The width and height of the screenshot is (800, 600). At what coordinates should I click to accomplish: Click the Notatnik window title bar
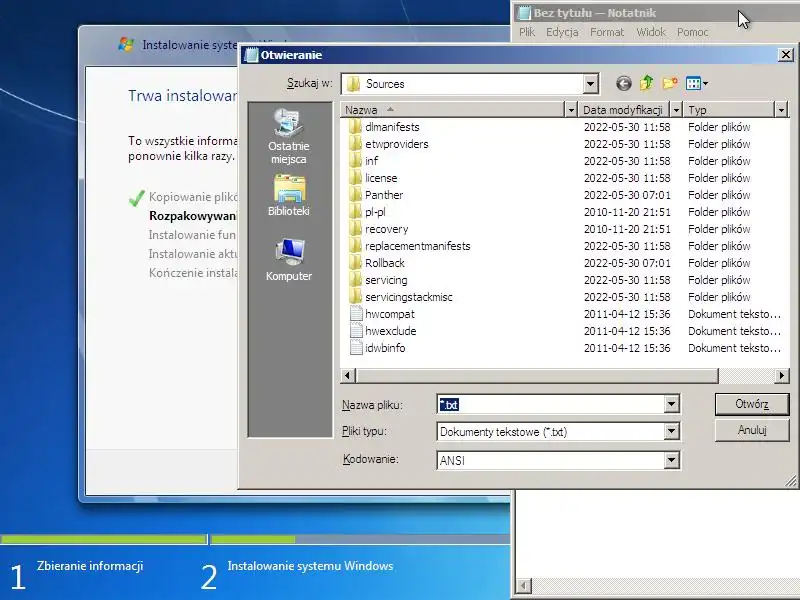click(657, 13)
